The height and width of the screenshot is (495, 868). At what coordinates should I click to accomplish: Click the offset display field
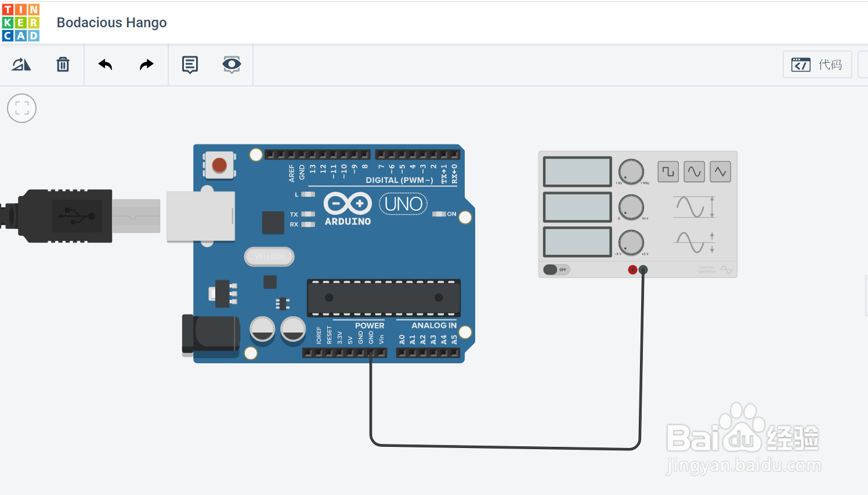tap(577, 242)
